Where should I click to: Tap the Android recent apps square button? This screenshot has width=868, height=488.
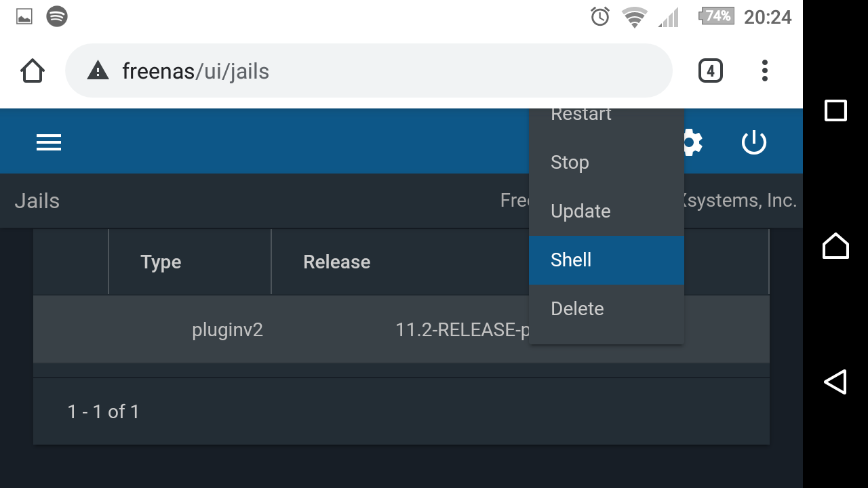click(835, 110)
